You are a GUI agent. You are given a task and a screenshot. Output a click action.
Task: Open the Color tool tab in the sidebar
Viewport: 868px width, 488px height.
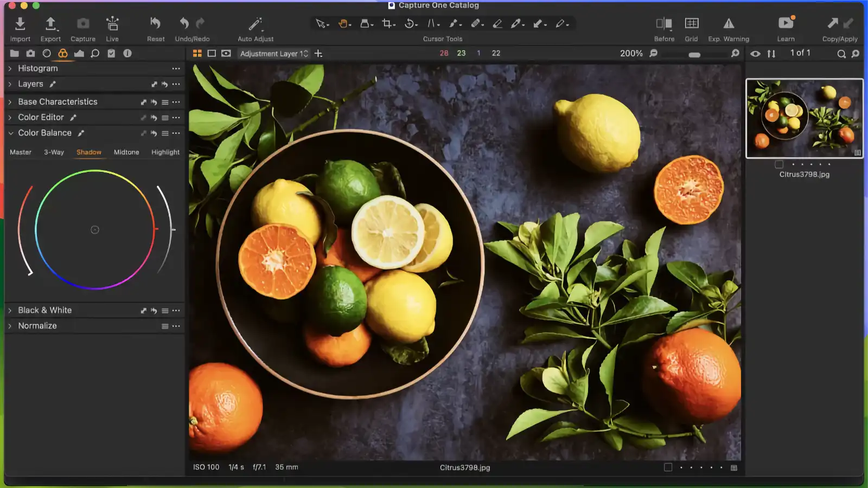coord(63,53)
